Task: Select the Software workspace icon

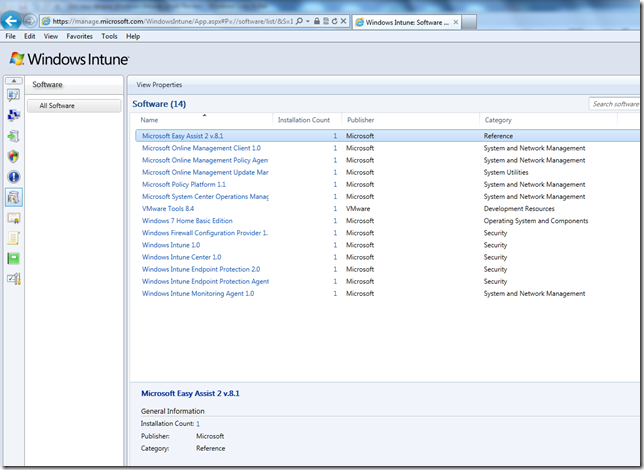Action: (14, 197)
